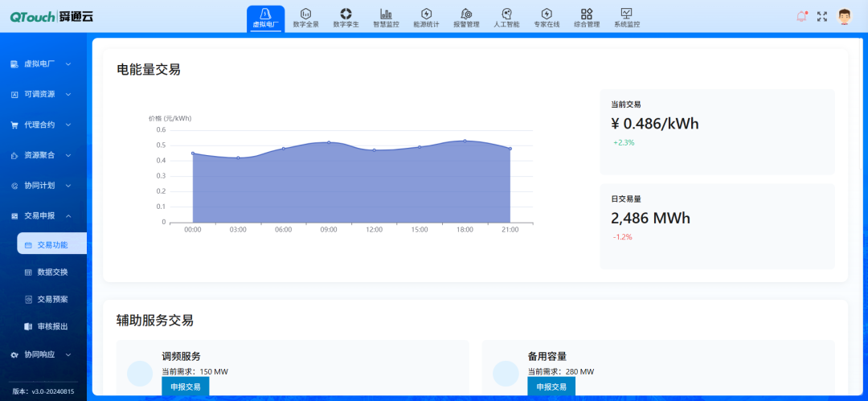Open the 资源聚合 sidebar menu label
Viewport: 868px width, 401px height.
39,156
